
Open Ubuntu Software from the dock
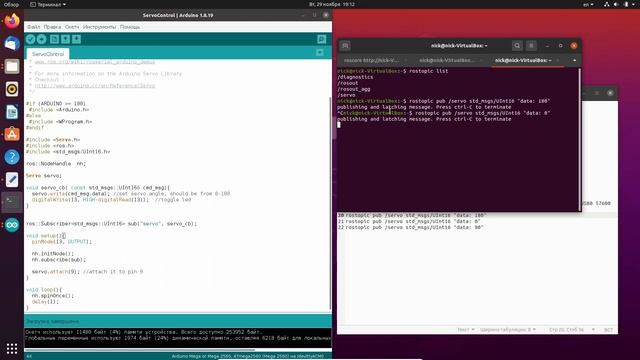click(12, 134)
